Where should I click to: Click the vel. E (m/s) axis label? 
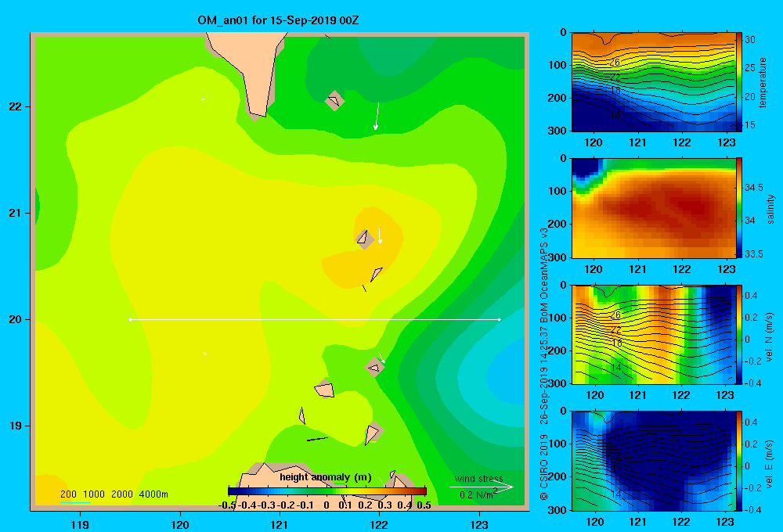769,464
